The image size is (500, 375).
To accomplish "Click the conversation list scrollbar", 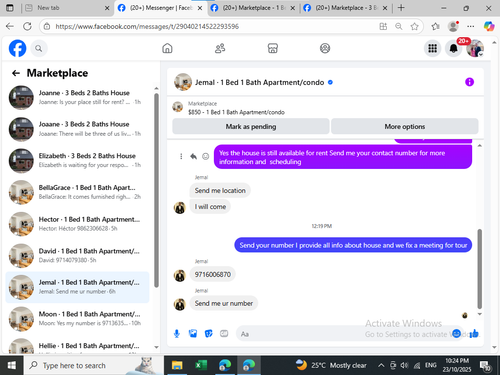I will (x=156, y=190).
